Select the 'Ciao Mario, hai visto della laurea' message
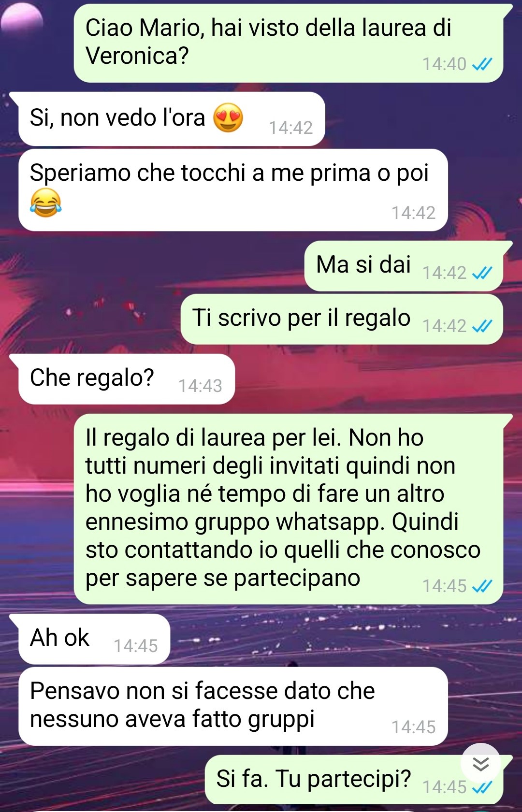 point(289,43)
